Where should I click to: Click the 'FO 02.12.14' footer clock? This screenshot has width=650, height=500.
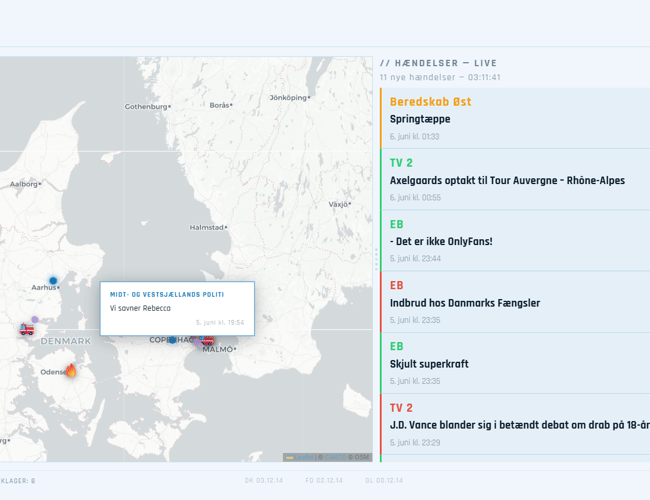point(324,480)
